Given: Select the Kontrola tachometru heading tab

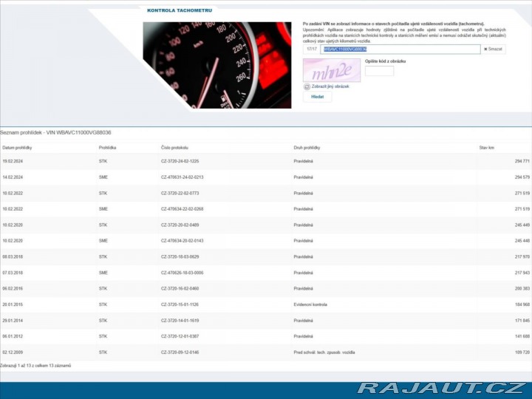Looking at the screenshot, I should pyautogui.click(x=180, y=10).
